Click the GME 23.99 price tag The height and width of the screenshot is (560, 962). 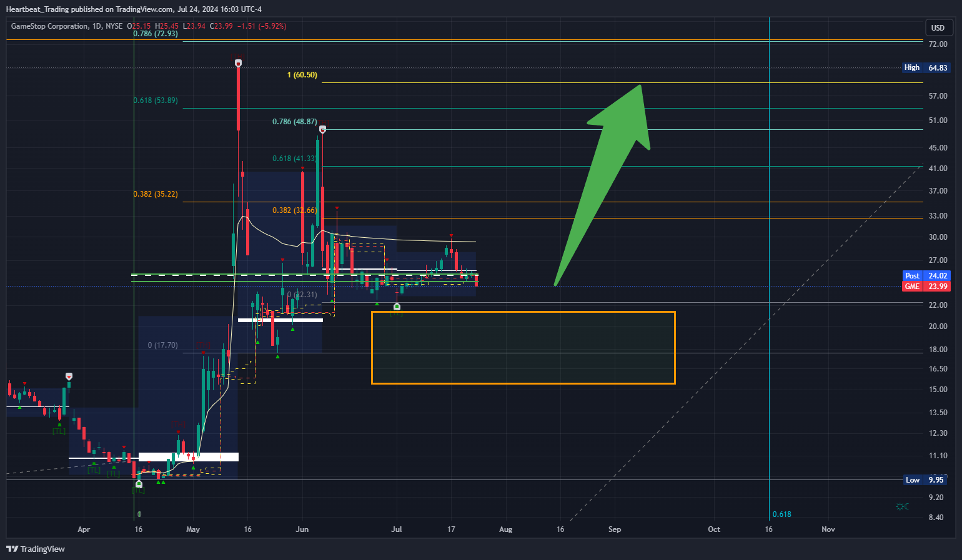(926, 286)
